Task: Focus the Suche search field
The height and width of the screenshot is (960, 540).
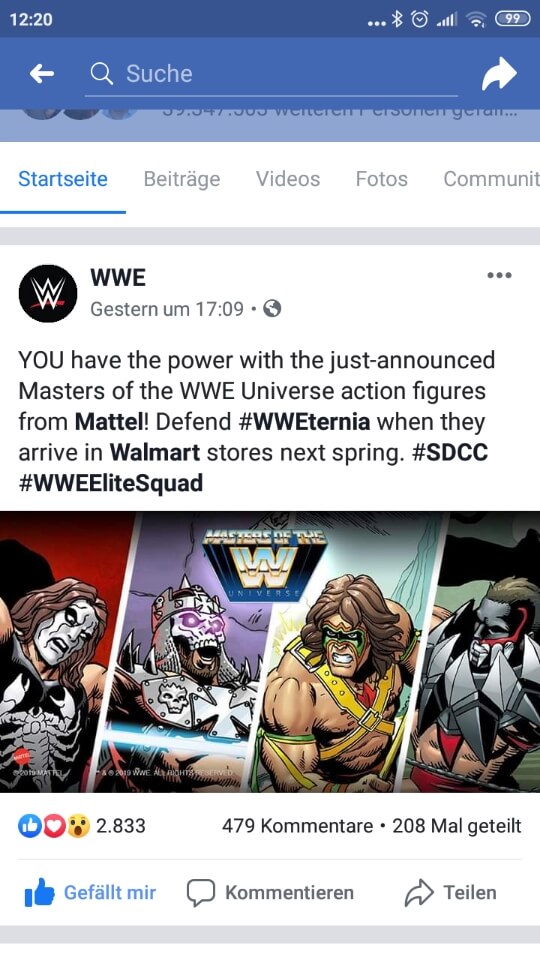Action: (271, 75)
